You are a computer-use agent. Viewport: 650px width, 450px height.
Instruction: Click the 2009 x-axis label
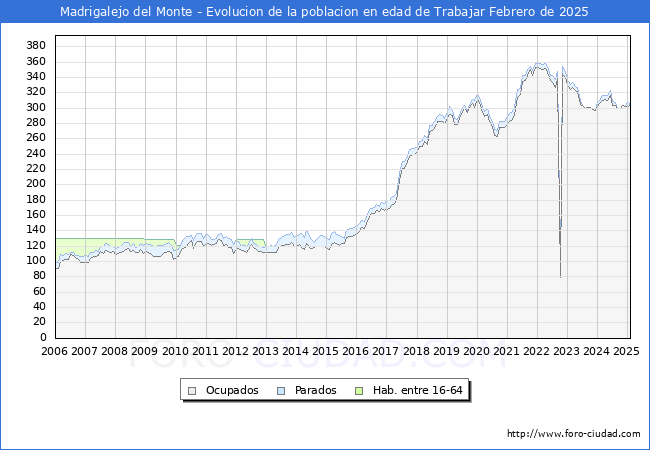click(144, 351)
